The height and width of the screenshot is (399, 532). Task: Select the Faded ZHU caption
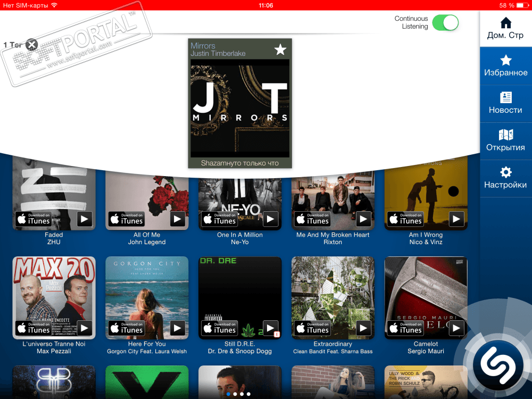click(x=54, y=238)
